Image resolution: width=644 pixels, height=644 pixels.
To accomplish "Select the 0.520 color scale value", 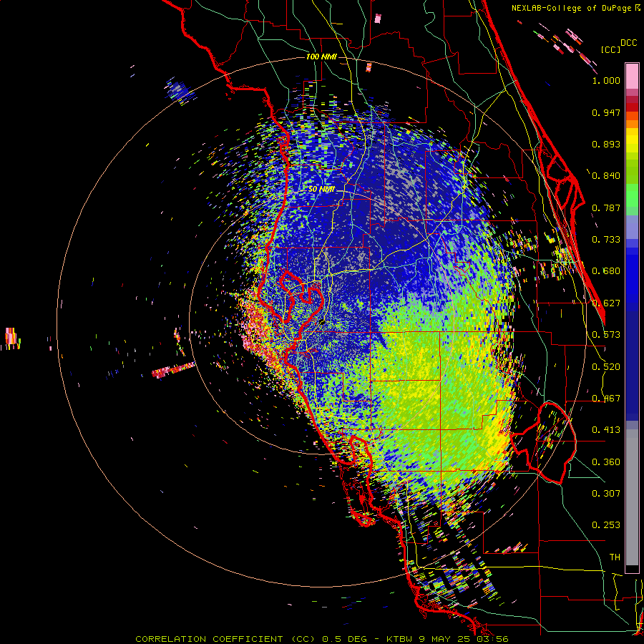I will point(606,367).
